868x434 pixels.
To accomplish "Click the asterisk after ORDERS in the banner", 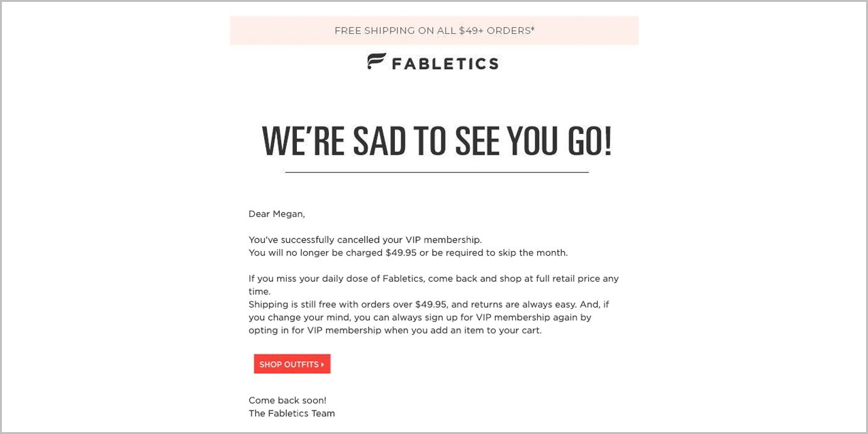I will [x=533, y=28].
